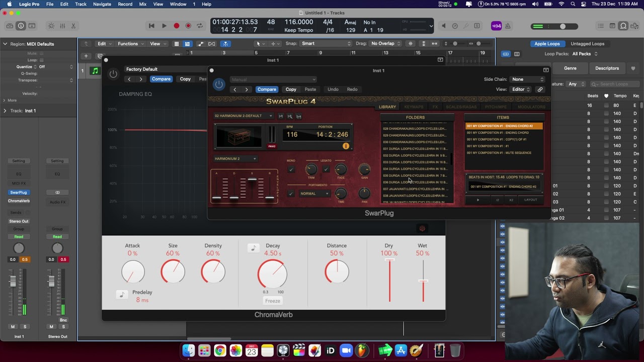Mute the Inst 1 channel strip
The width and height of the screenshot is (644, 362).
click(x=13, y=327)
